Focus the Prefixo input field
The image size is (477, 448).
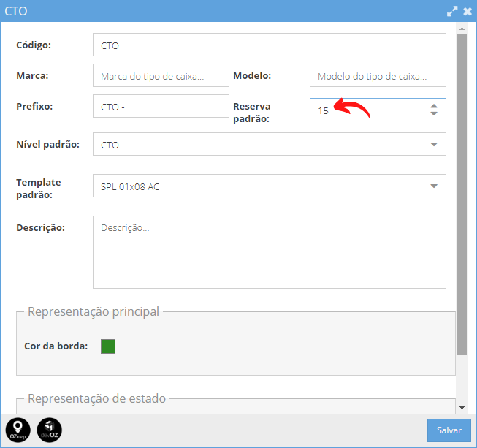pyautogui.click(x=161, y=106)
